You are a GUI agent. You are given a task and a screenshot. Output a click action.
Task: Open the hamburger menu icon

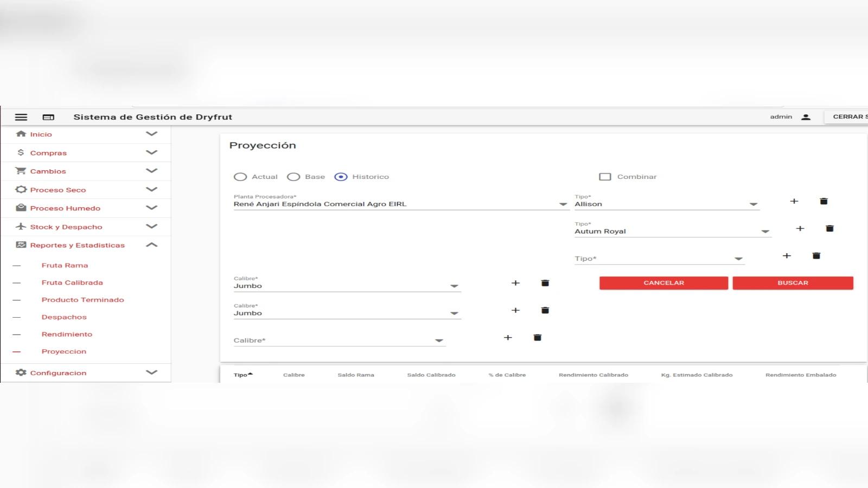[21, 117]
